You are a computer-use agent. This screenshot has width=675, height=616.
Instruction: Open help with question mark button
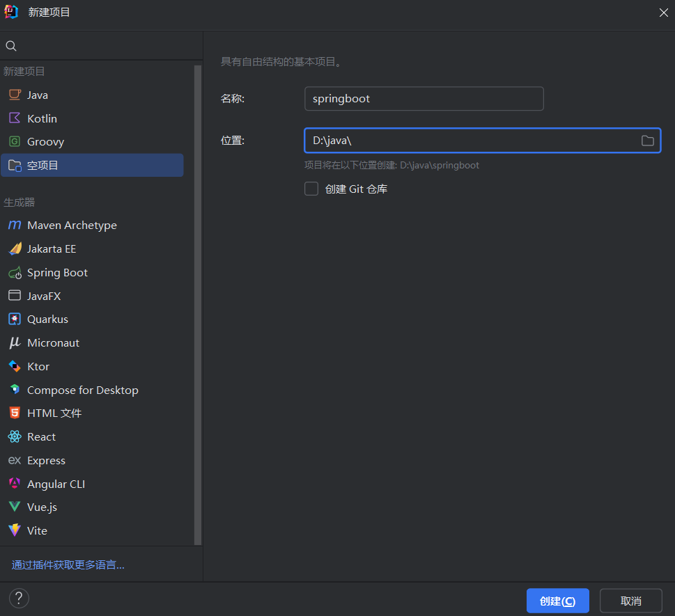click(x=19, y=599)
